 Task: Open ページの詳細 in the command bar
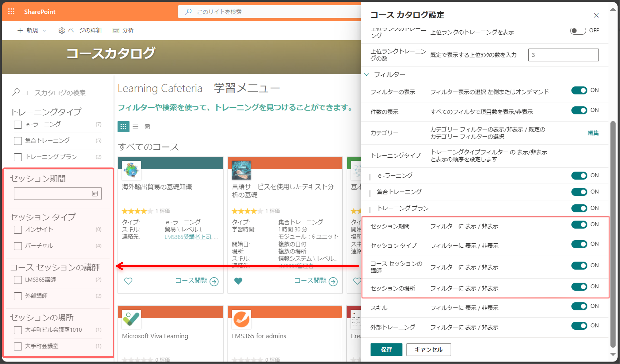(x=80, y=30)
